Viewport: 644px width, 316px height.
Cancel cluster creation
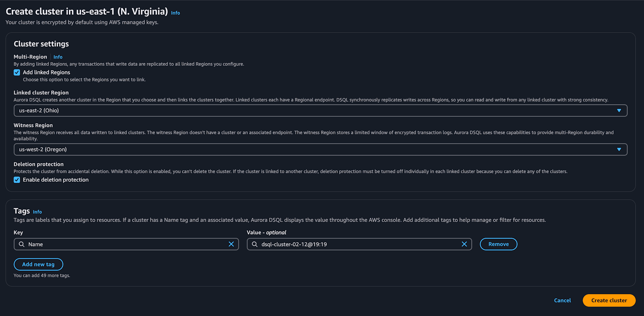pos(562,301)
